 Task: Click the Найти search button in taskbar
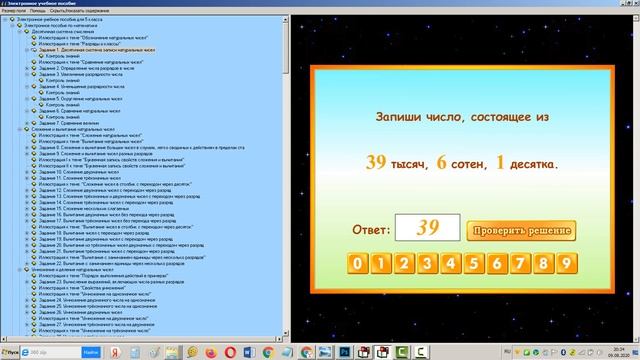(91, 352)
